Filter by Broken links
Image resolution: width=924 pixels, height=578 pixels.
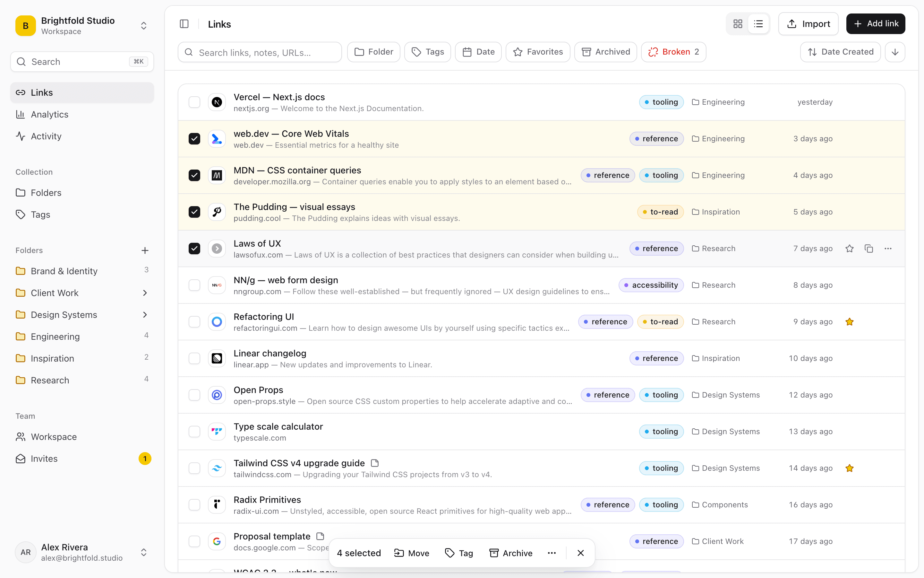(x=673, y=52)
